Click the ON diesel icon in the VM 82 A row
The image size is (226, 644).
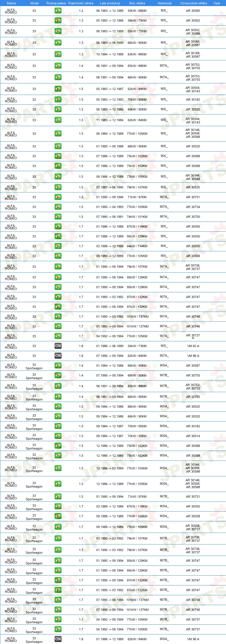tap(58, 346)
